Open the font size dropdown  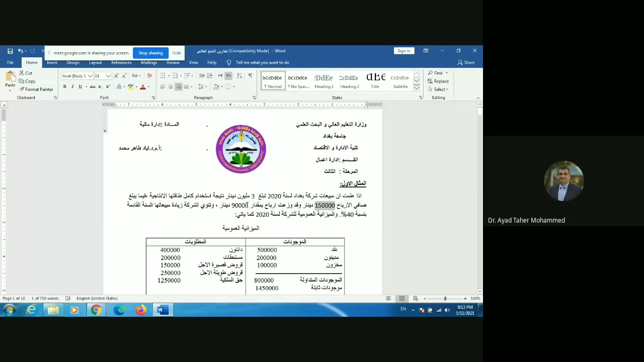(108, 76)
